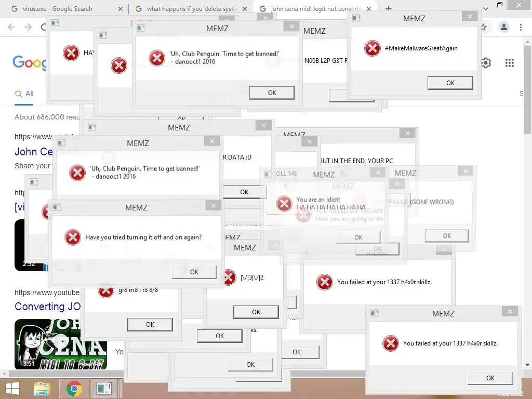Select the All search results tab
The width and height of the screenshot is (532, 399).
point(24,94)
